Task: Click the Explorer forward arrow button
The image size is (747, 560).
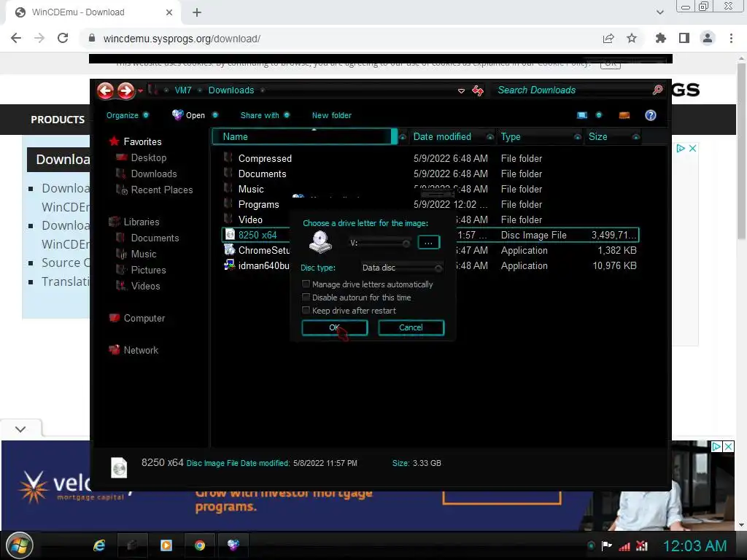Action: pos(126,90)
